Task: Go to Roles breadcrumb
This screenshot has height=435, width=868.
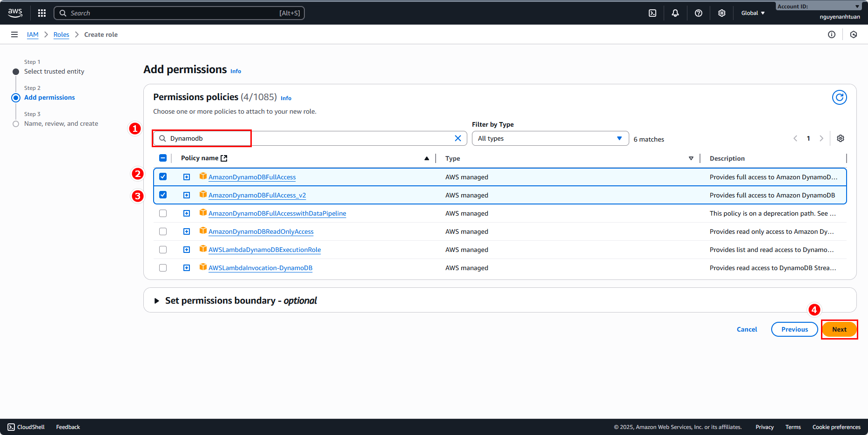Action: tap(61, 34)
